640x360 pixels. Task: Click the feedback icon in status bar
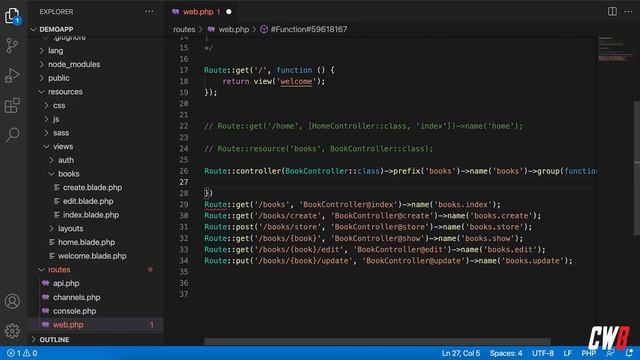[611, 353]
